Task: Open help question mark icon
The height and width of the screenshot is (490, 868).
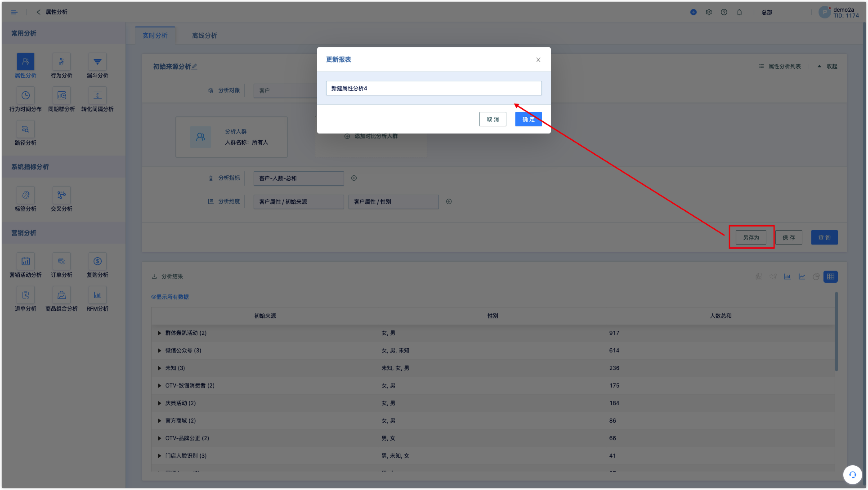Action: (x=724, y=12)
